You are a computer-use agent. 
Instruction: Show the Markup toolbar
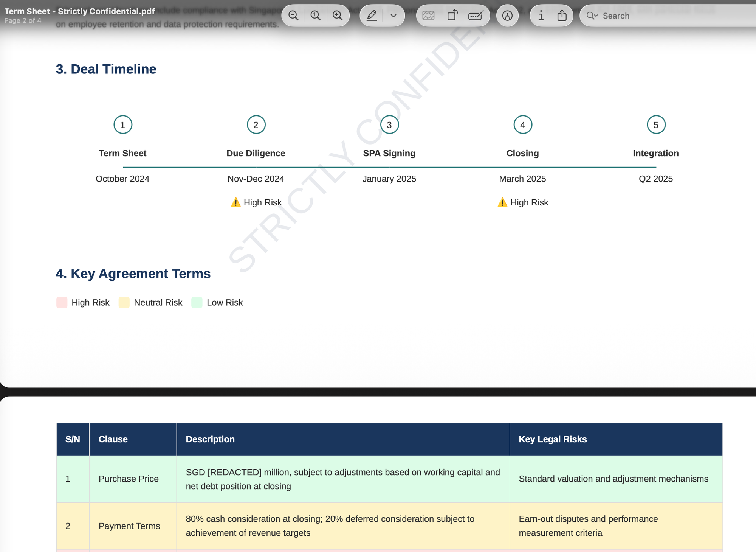507,16
